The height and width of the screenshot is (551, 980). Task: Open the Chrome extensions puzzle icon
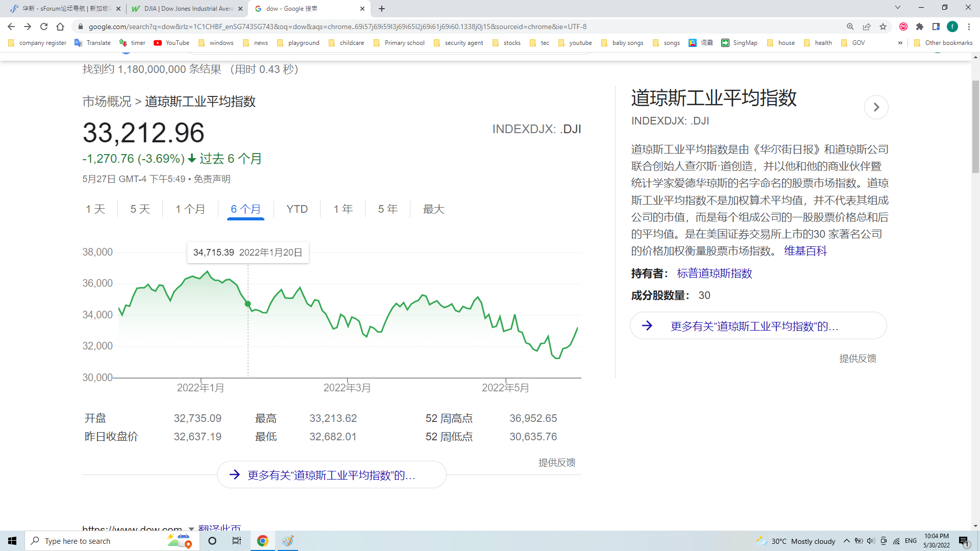pyautogui.click(x=920, y=27)
